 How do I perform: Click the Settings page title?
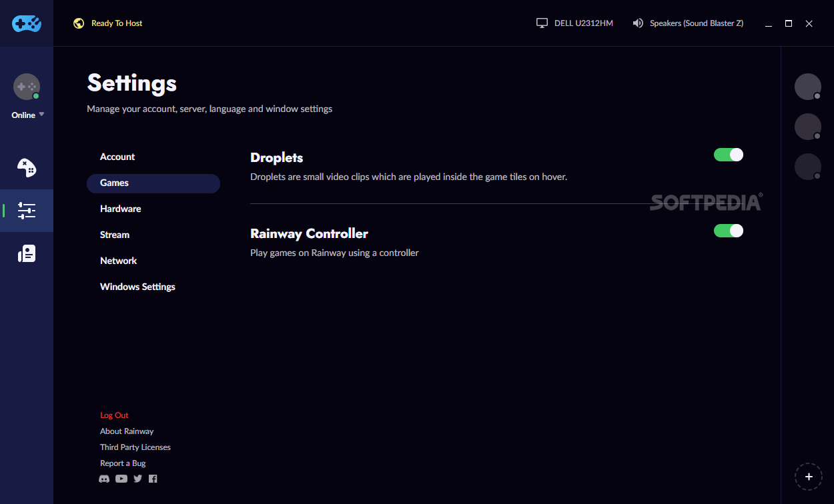click(132, 83)
